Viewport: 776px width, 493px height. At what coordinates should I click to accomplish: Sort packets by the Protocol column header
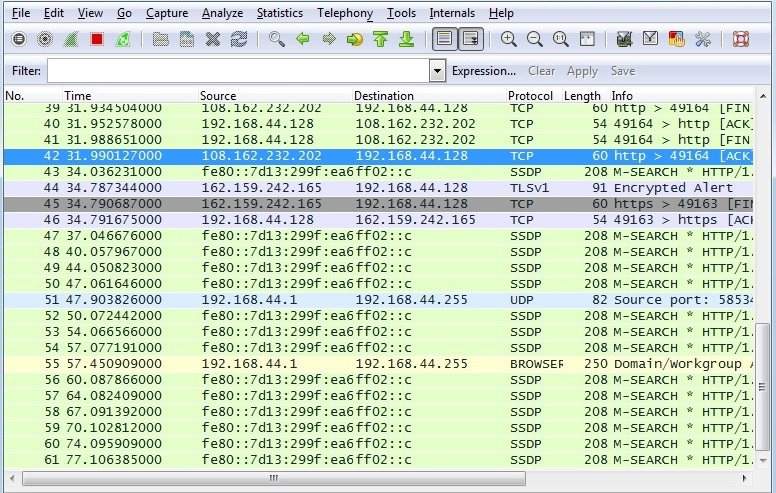[x=530, y=96]
